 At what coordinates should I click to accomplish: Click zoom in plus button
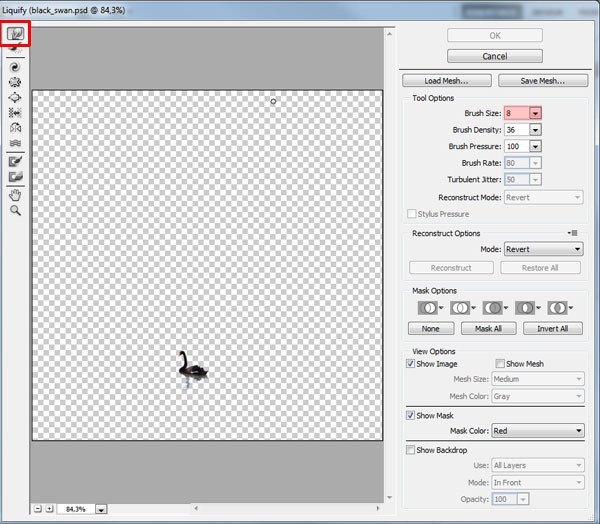coord(49,509)
